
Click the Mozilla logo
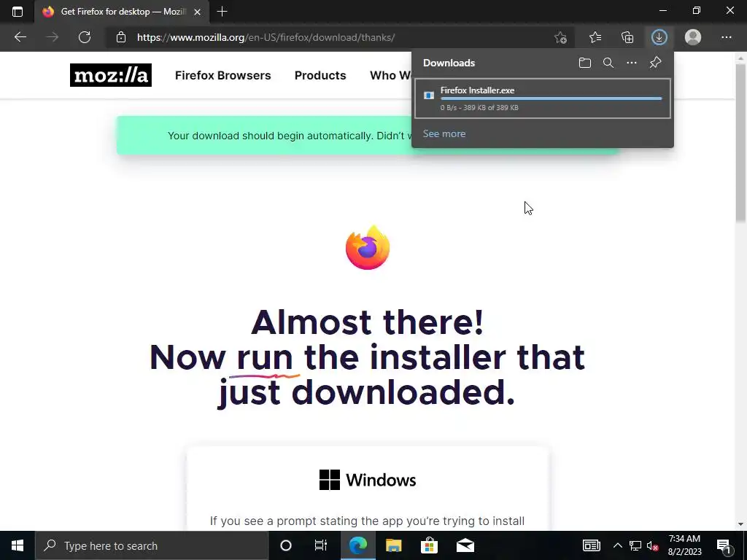point(111,75)
